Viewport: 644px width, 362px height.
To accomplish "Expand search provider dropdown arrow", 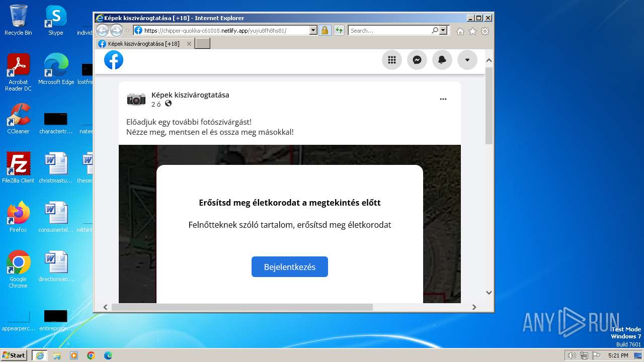I will [443, 30].
